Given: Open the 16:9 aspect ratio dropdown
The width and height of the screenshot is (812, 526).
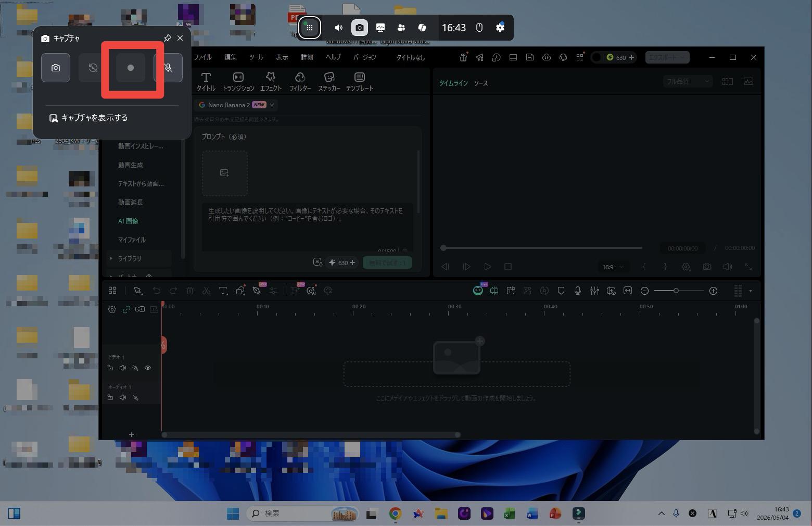Looking at the screenshot, I should (x=613, y=267).
